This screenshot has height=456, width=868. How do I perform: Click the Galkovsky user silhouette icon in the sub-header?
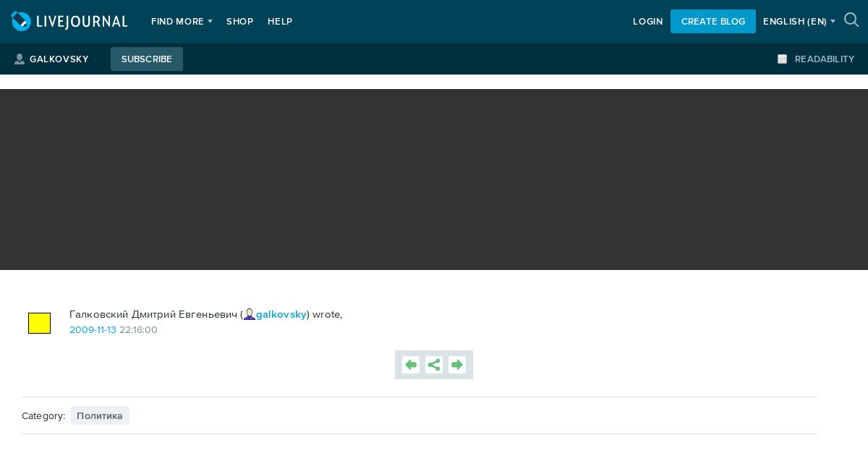tap(20, 59)
